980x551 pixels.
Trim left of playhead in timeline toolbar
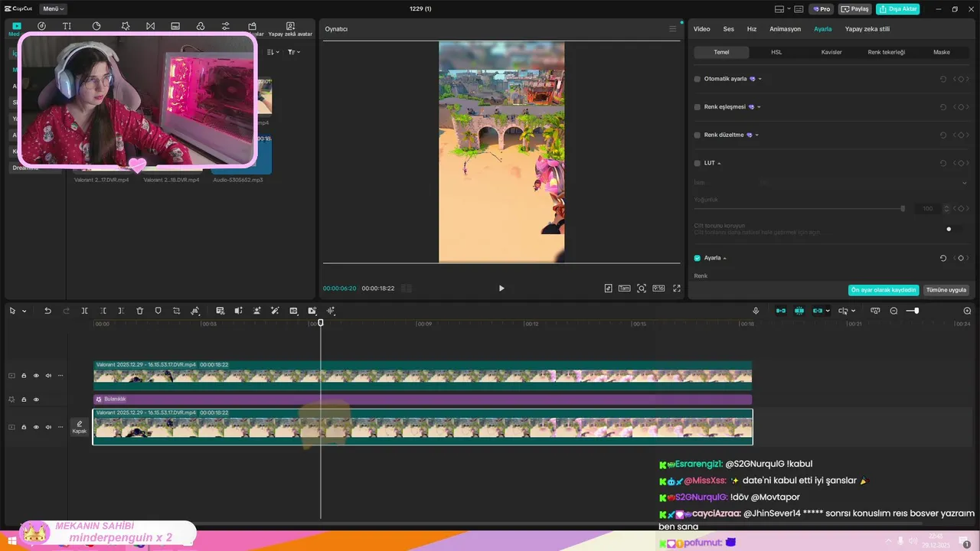[x=103, y=311]
